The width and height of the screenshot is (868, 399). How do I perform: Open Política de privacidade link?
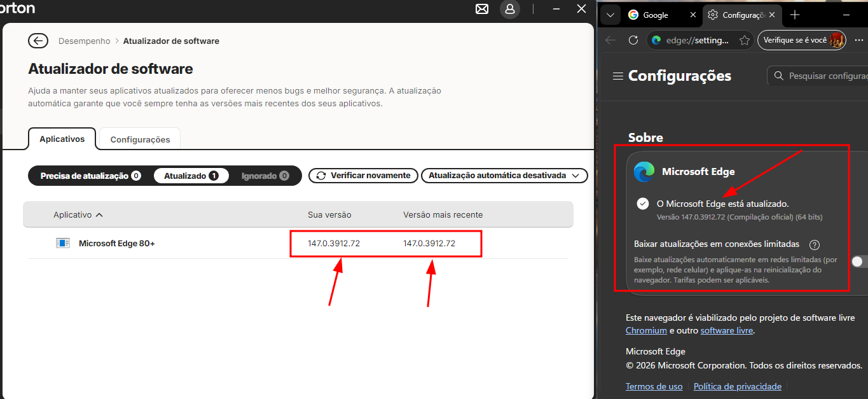(738, 386)
